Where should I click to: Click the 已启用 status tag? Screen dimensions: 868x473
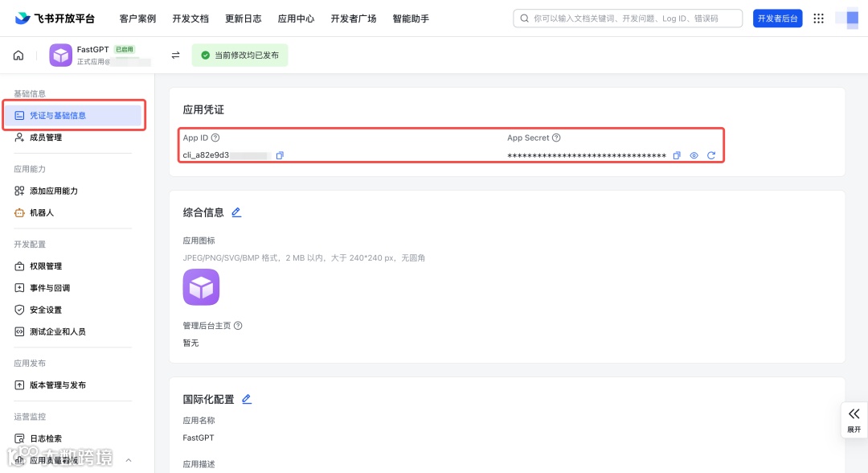click(x=125, y=49)
